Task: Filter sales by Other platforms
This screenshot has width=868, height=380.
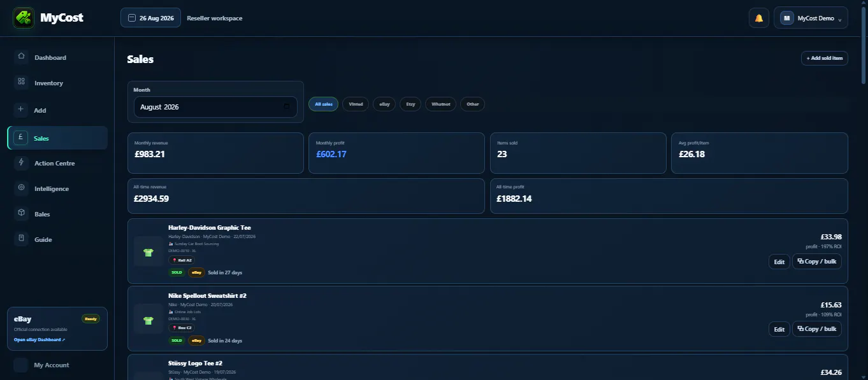Action: point(472,104)
